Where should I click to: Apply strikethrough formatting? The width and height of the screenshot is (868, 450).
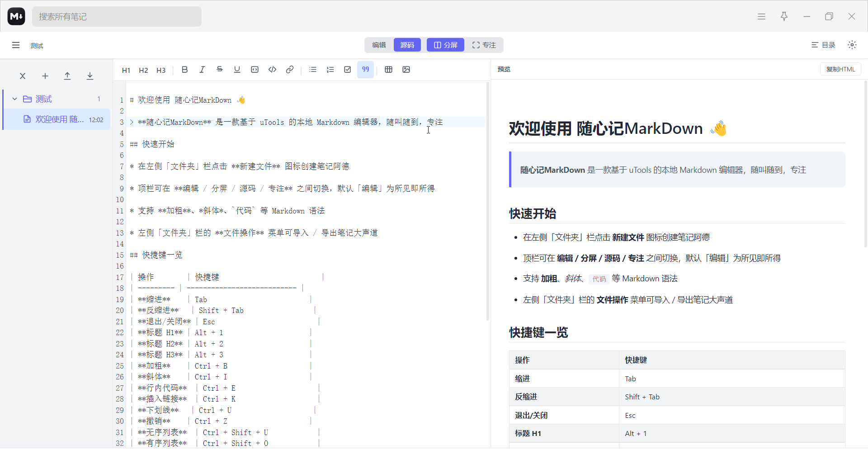[x=220, y=70]
